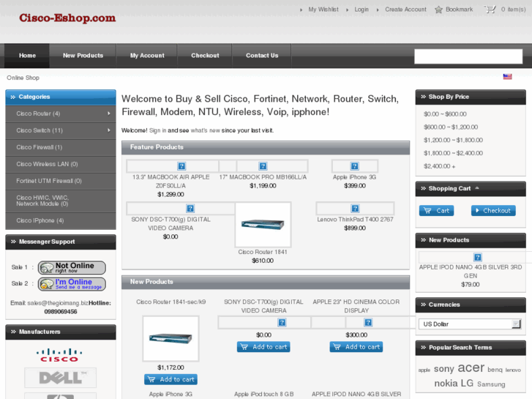Image resolution: width=532 pixels, height=399 pixels.
Task: Open Cisco Firewall (1) category
Action: click(x=61, y=147)
